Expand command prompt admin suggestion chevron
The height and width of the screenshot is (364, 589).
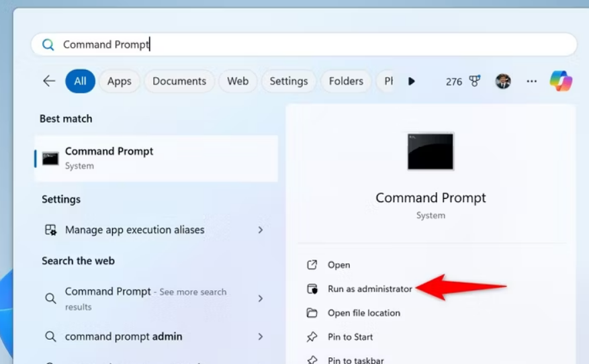(261, 336)
